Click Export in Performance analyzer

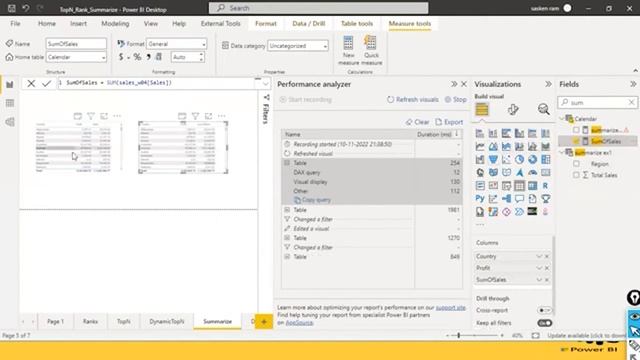[449, 122]
